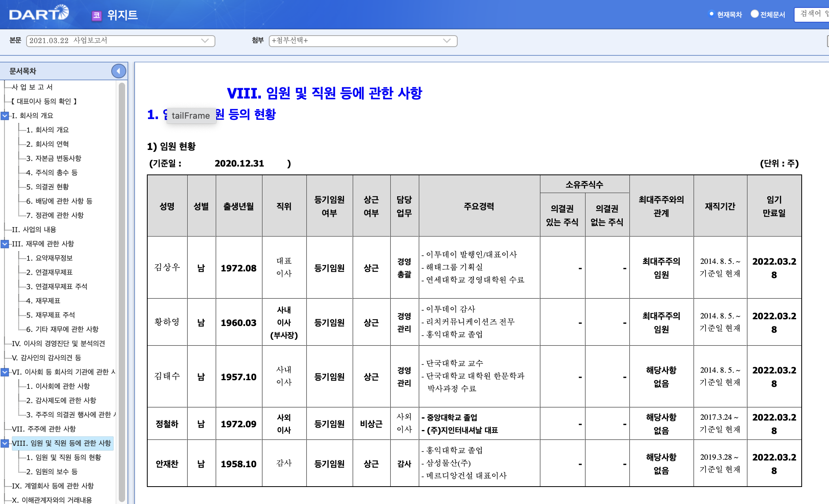Click the outline panel vertical scrollbar
Image resolution: width=829 pixels, height=504 pixels.
[x=122, y=292]
